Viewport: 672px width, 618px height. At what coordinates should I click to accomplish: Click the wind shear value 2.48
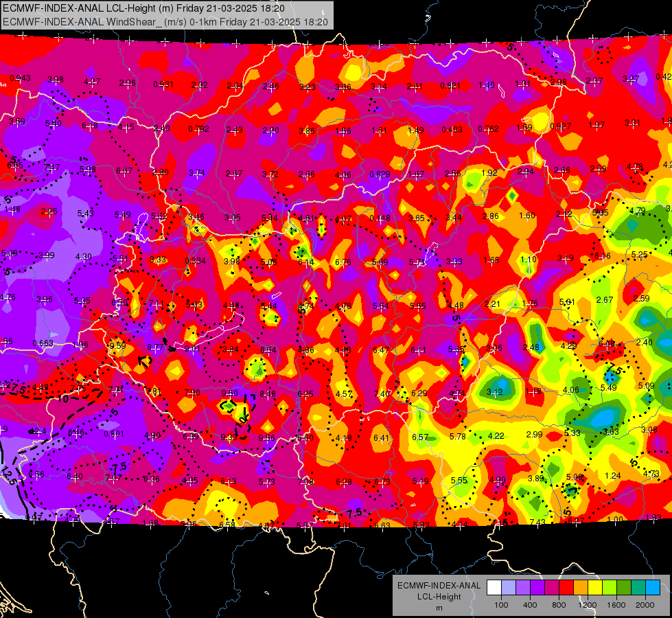(531, 347)
